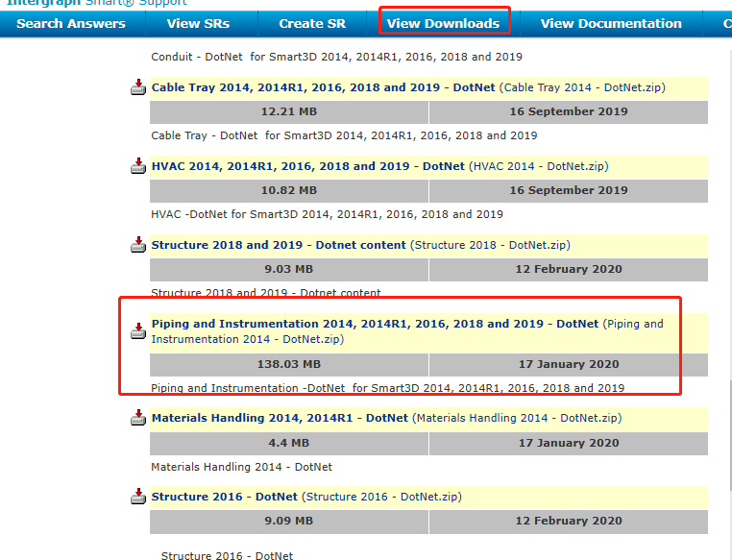This screenshot has height=560, width=732.
Task: Select the View Downloads tab
Action: (x=444, y=23)
